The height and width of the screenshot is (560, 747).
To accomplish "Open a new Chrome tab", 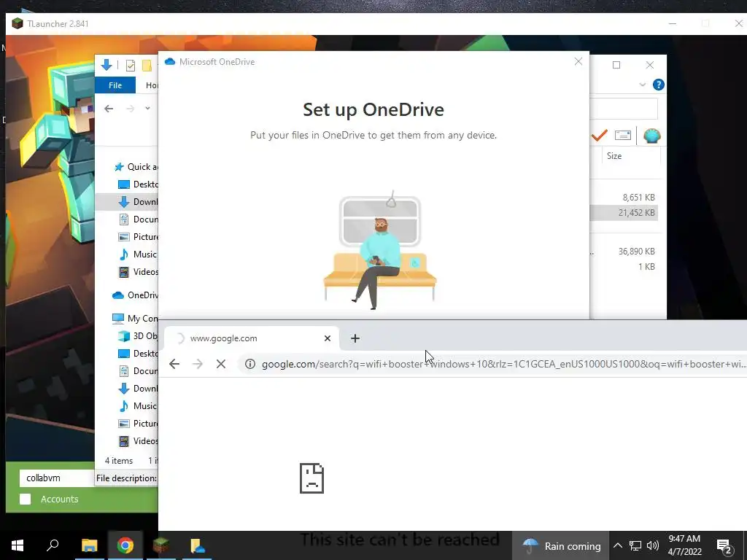I will [355, 338].
